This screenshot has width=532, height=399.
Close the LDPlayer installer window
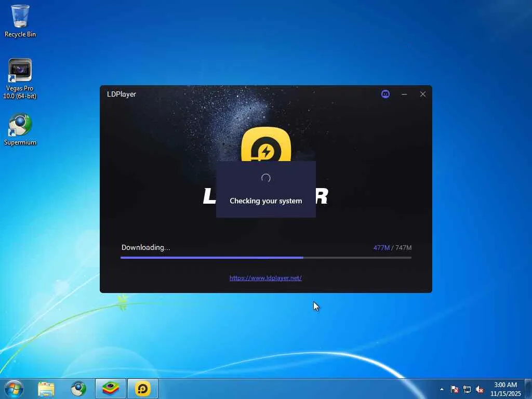pos(423,95)
